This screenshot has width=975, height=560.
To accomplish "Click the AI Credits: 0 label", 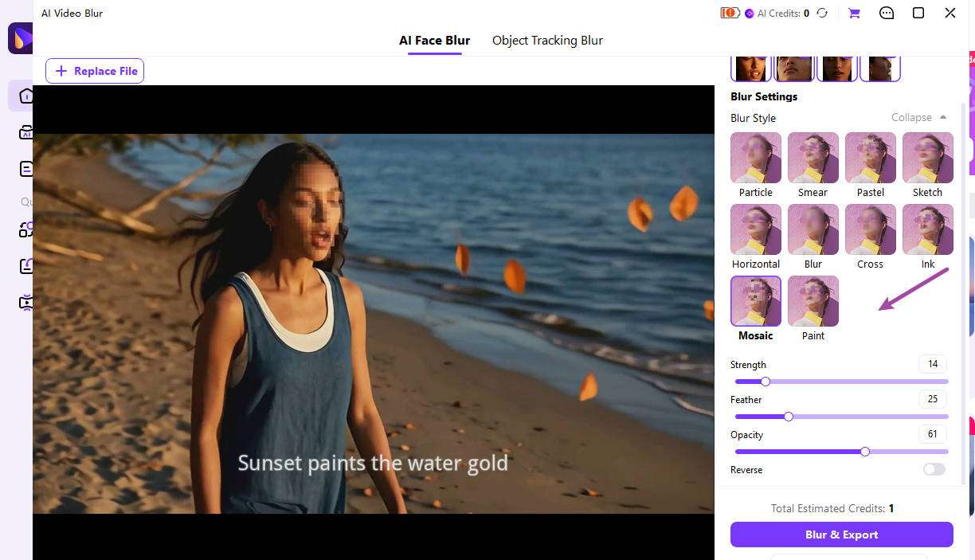I will coord(783,14).
